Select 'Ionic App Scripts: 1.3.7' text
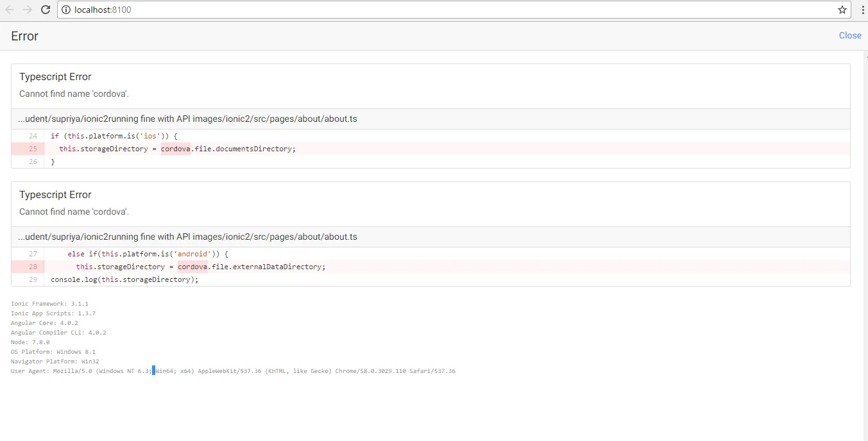The image size is (868, 441). [53, 313]
